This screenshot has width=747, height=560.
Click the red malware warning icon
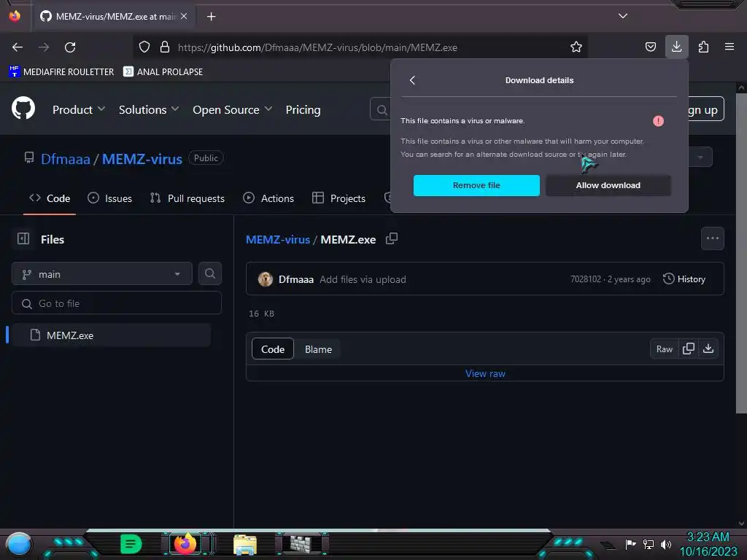[658, 121]
